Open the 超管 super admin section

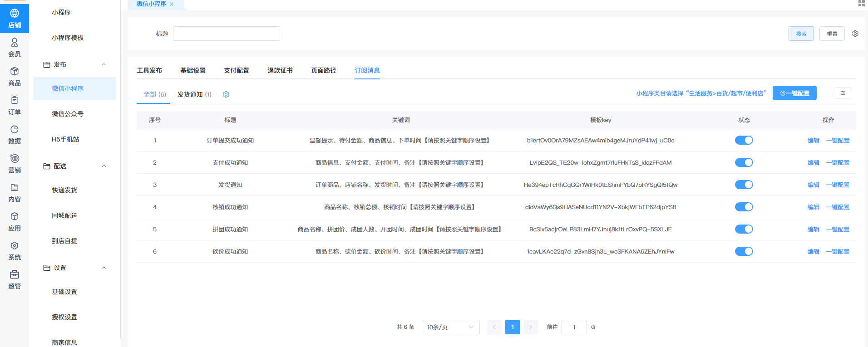pos(15,280)
